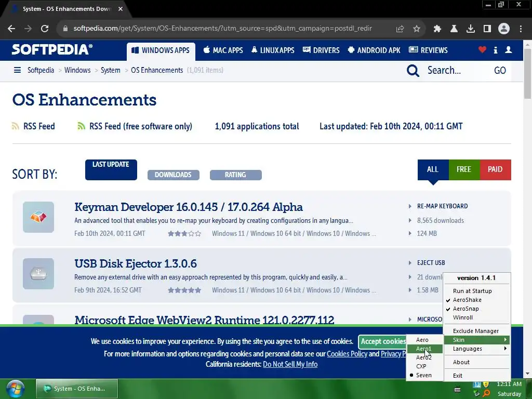Go back using the browser back arrow

(11, 29)
